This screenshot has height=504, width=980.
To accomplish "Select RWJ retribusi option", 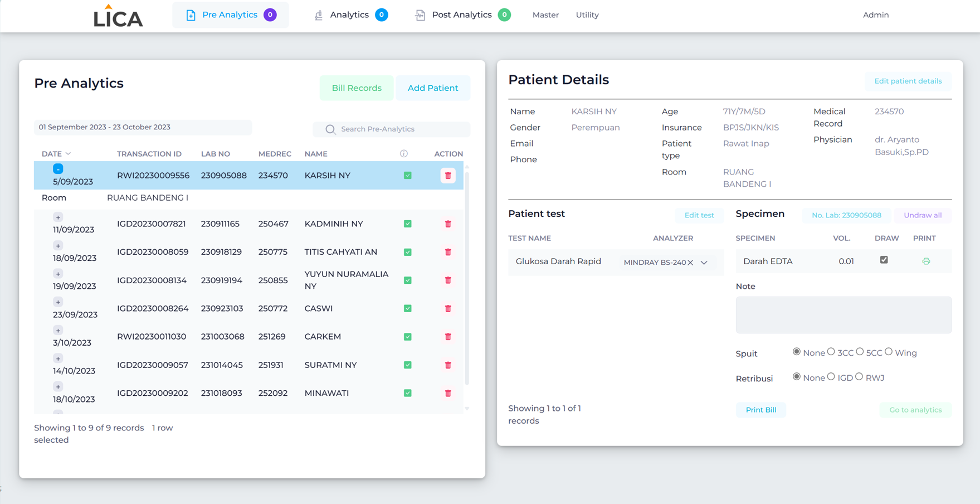I will click(x=859, y=377).
